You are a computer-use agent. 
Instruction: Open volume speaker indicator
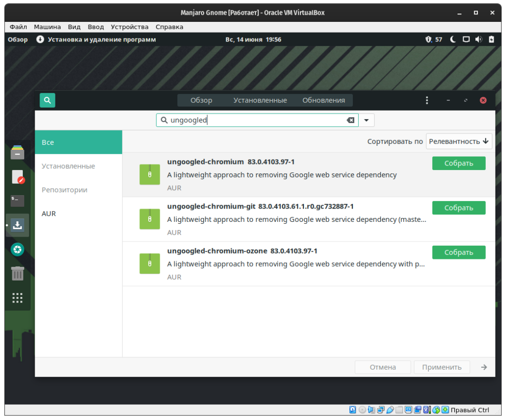(x=478, y=40)
